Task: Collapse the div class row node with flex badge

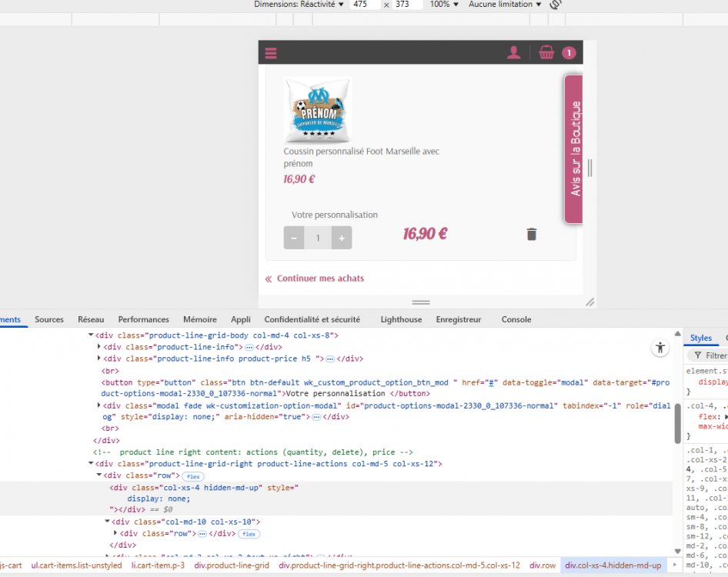Action: 99,475
